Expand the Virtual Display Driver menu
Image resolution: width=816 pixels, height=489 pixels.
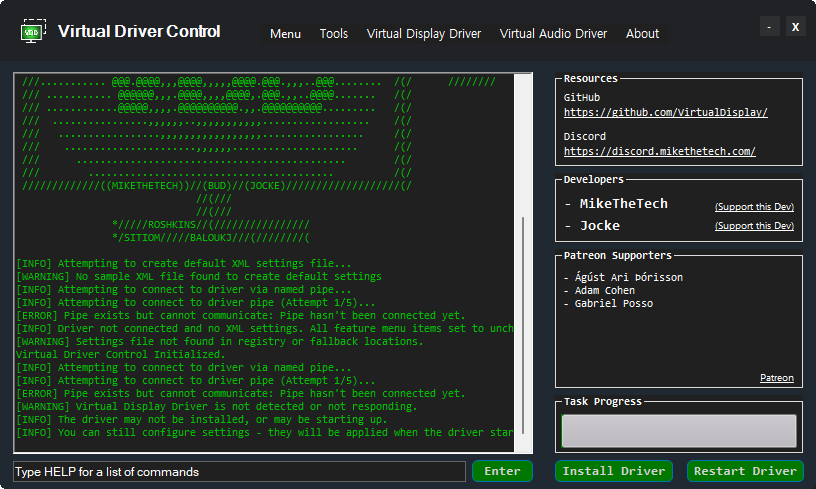click(424, 34)
